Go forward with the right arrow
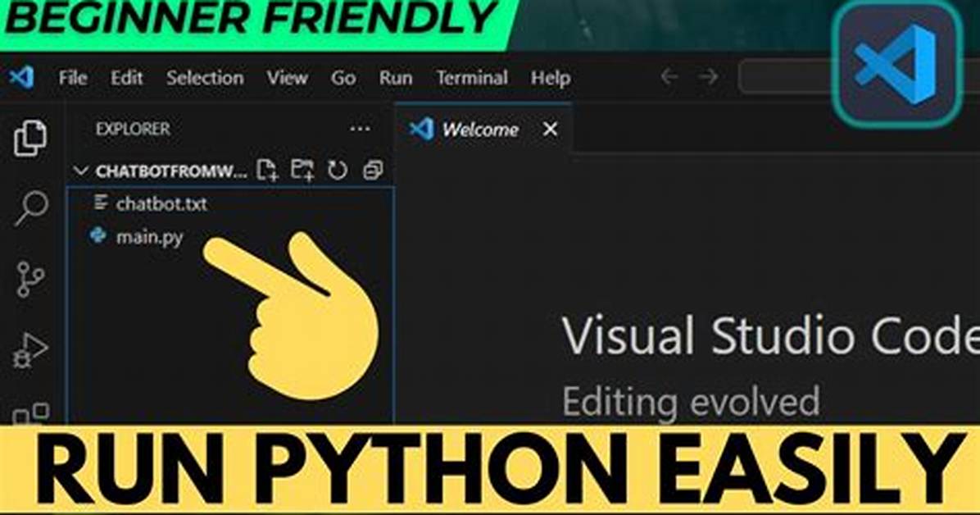 pos(708,77)
